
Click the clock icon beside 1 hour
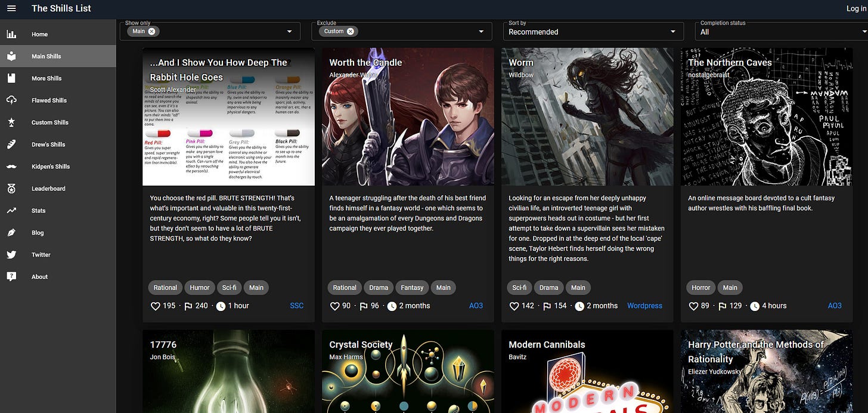pyautogui.click(x=221, y=306)
